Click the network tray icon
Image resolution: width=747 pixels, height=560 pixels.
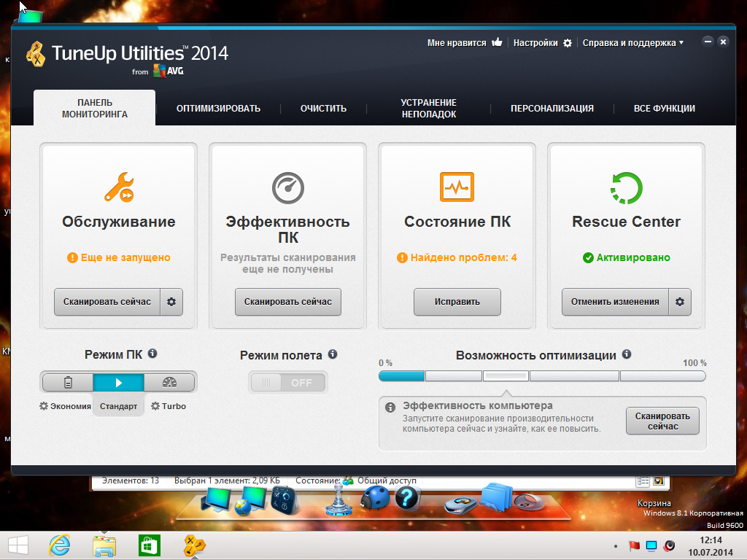(651, 545)
